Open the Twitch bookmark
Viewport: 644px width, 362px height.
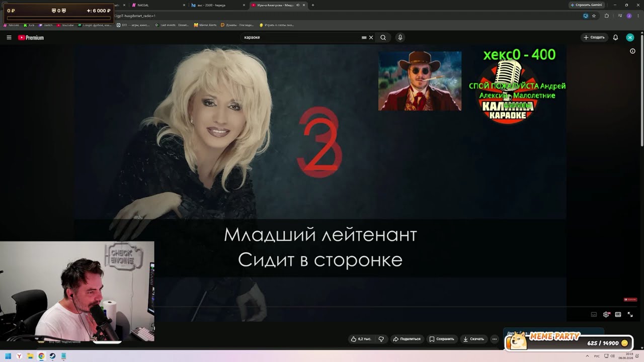click(46, 25)
